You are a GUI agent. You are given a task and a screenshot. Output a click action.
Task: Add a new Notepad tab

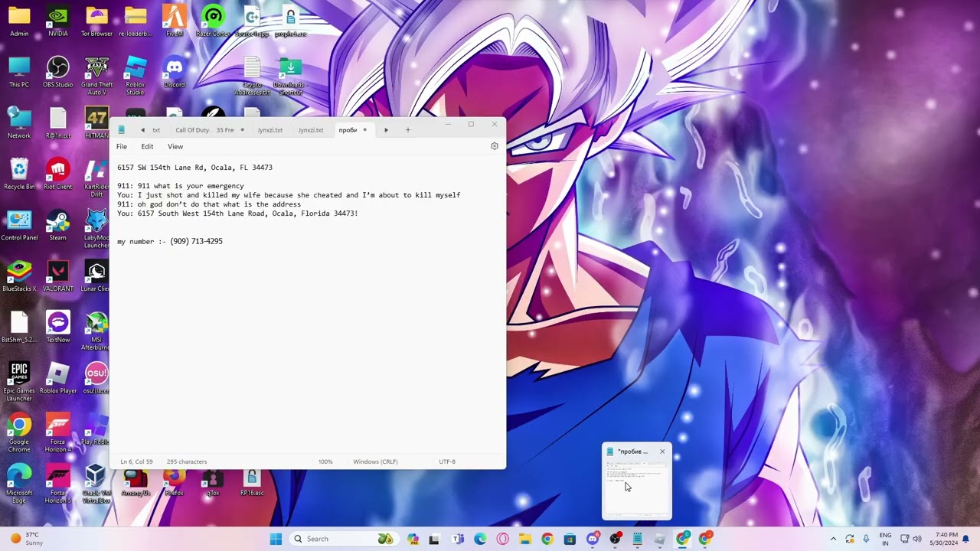[x=407, y=130]
